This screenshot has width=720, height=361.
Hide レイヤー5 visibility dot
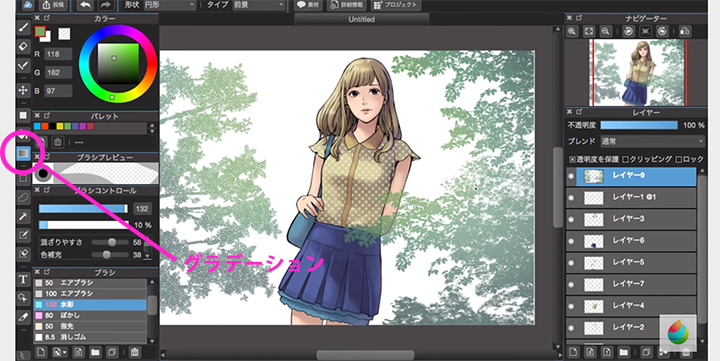click(x=571, y=263)
